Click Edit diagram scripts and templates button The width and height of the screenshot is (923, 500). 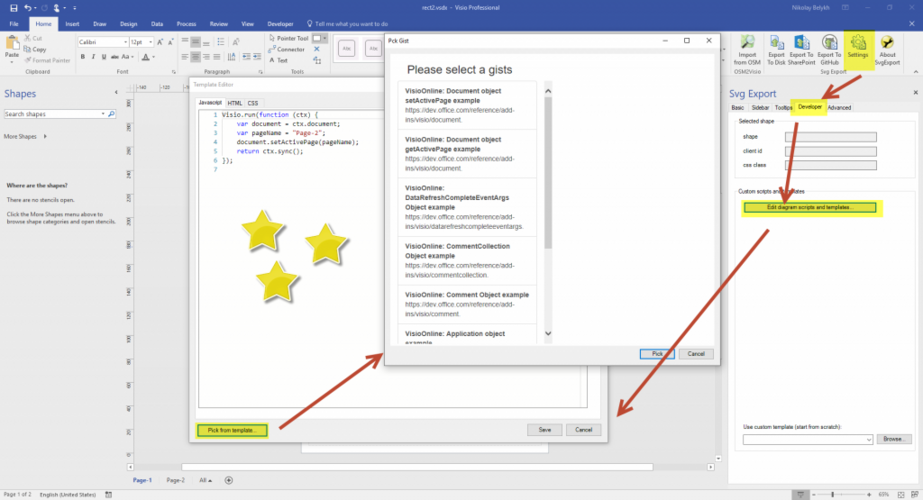point(809,207)
